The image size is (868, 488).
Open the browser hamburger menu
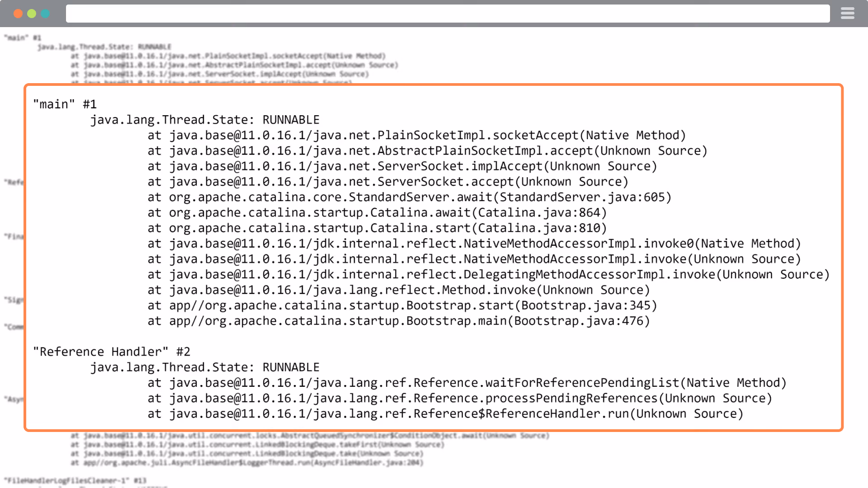(x=847, y=14)
